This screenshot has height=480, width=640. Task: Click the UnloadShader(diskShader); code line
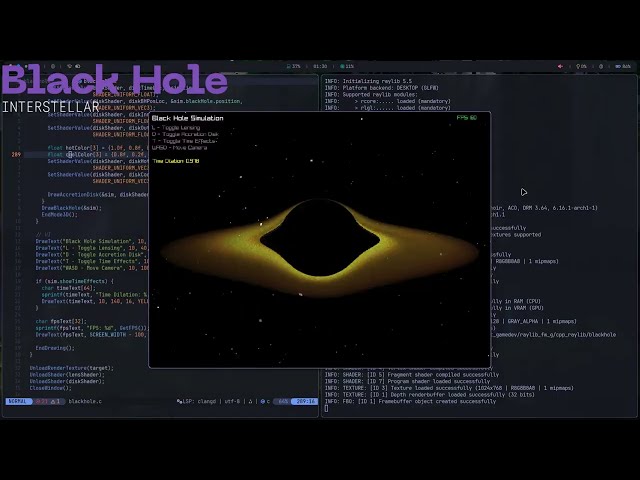point(67,381)
